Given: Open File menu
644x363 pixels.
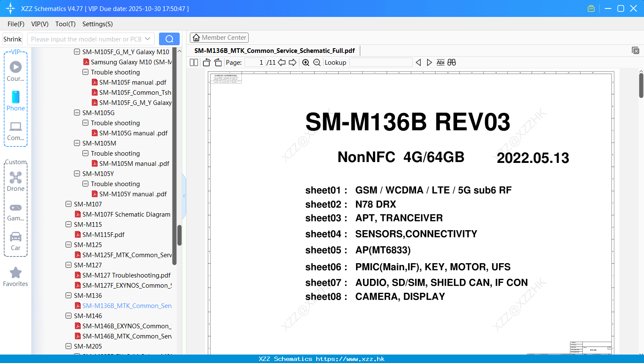Looking at the screenshot, I should [16, 24].
